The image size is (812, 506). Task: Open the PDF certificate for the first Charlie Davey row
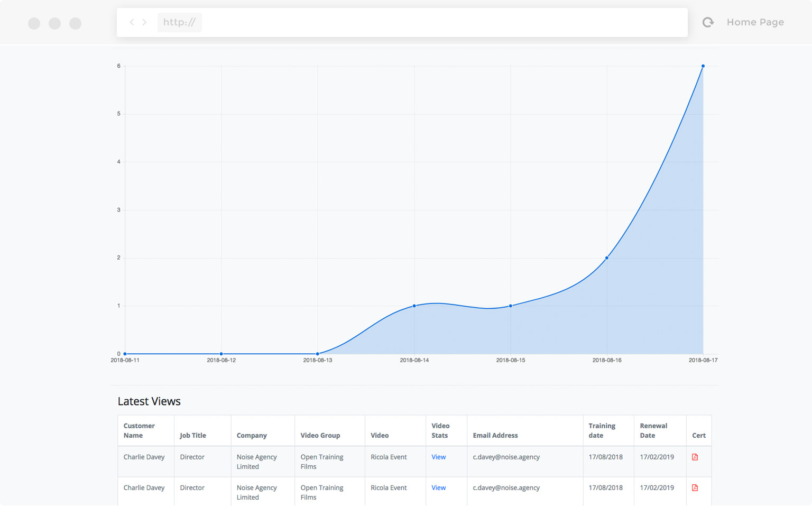(696, 457)
